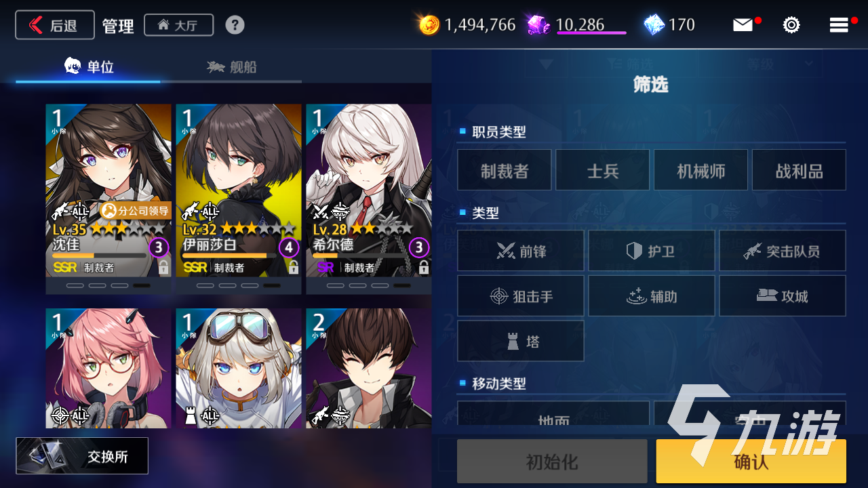
Task: Open the 交换所 exchange shop
Action: tap(82, 455)
